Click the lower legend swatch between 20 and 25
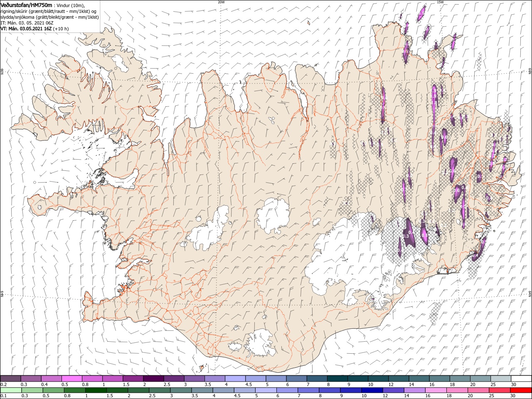 (478, 390)
